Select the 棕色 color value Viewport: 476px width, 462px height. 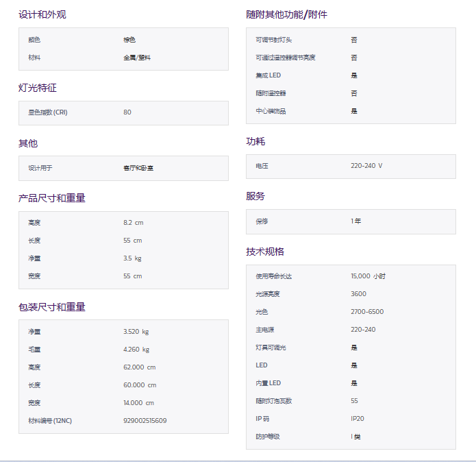point(129,40)
